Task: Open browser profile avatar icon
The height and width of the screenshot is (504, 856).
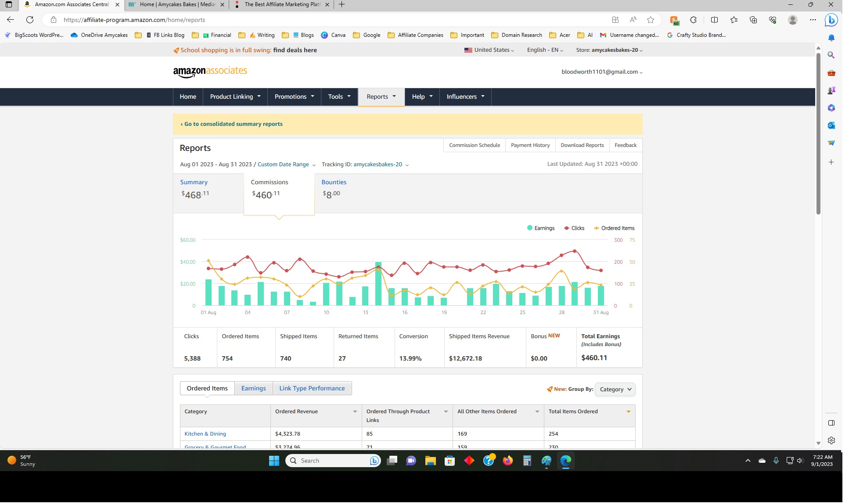Action: [793, 20]
